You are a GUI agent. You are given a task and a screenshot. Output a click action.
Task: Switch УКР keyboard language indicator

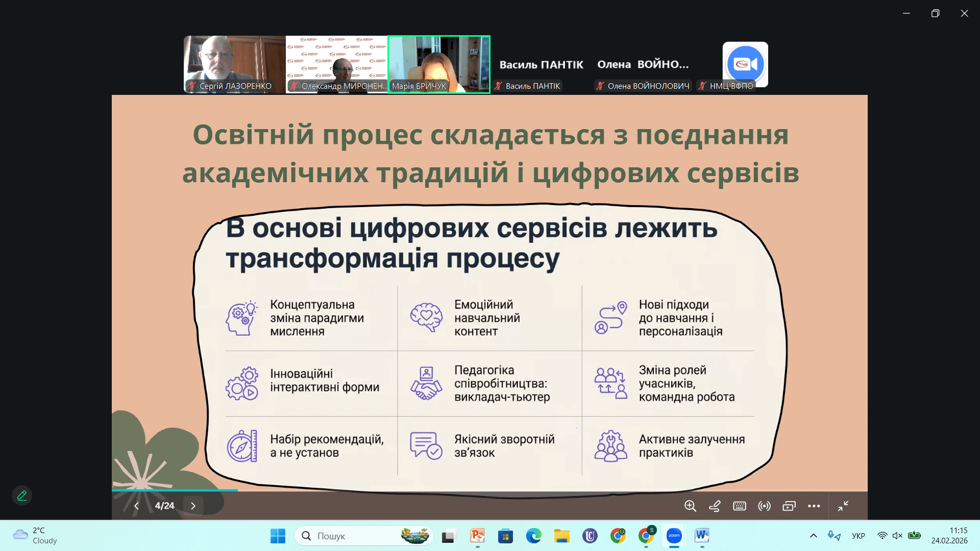858,536
